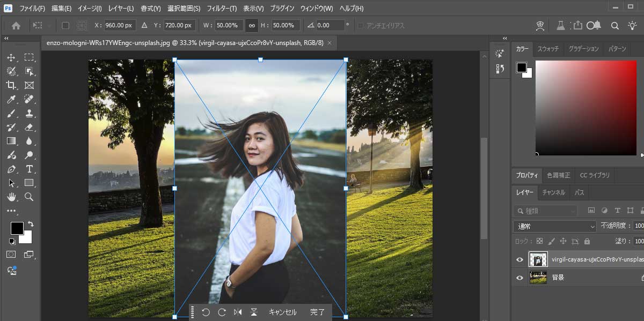
Task: Select the Path Selection tool
Action: tap(11, 183)
